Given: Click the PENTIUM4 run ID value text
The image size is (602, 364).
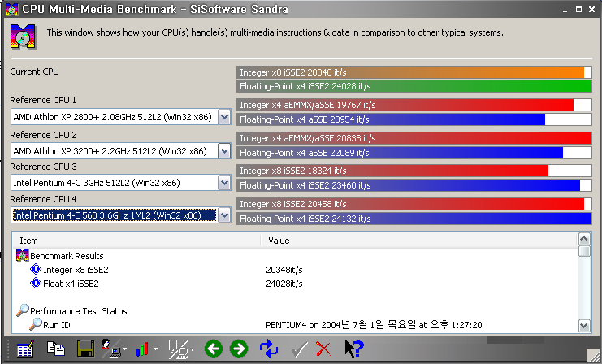Looking at the screenshot, I should [374, 325].
